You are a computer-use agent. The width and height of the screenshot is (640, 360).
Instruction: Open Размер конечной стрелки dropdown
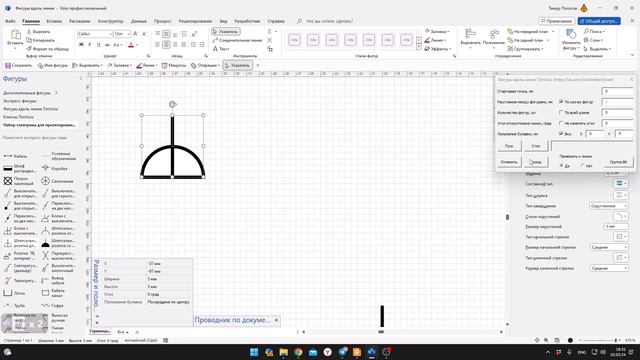[609, 268]
